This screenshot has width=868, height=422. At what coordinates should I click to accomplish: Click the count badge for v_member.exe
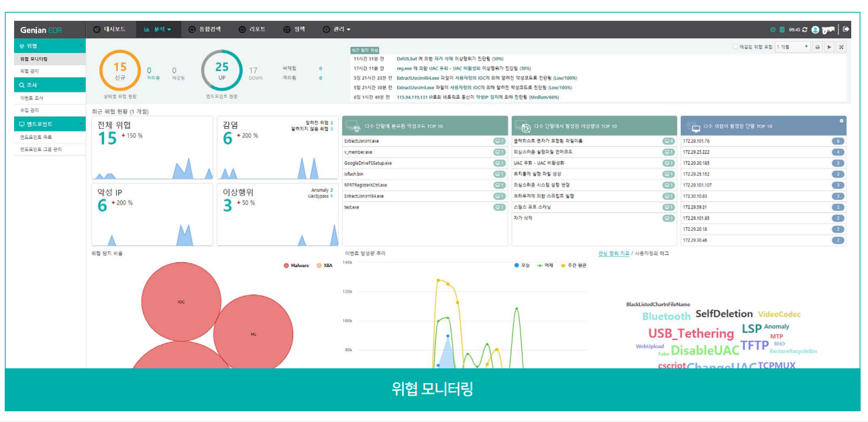click(x=498, y=152)
